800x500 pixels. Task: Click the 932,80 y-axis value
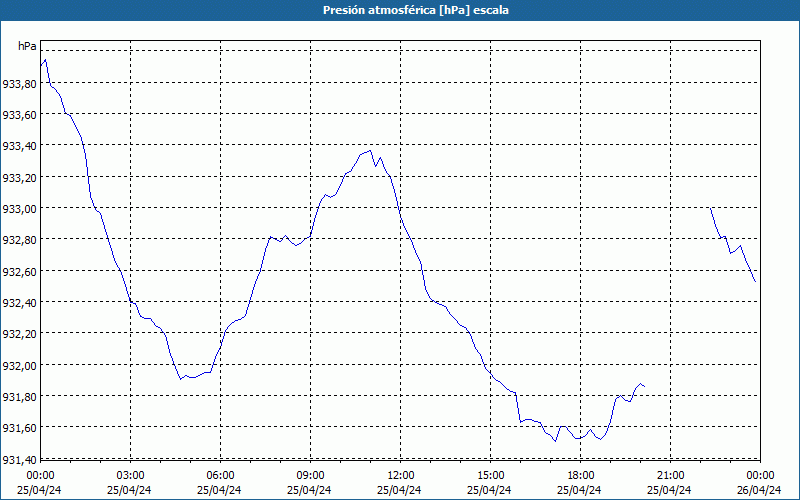(19, 240)
